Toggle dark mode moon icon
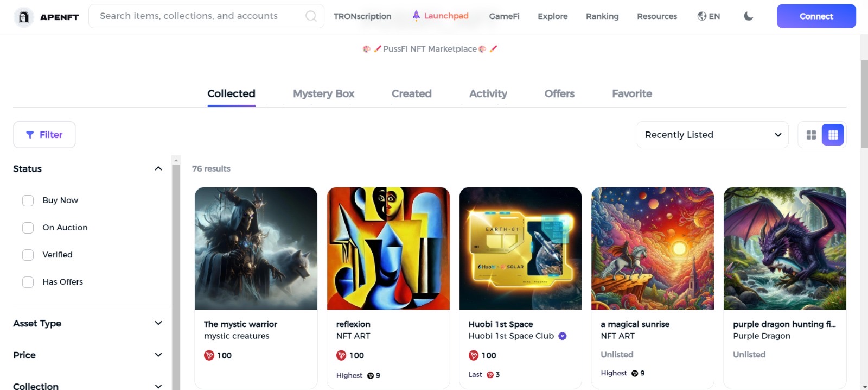 click(749, 16)
